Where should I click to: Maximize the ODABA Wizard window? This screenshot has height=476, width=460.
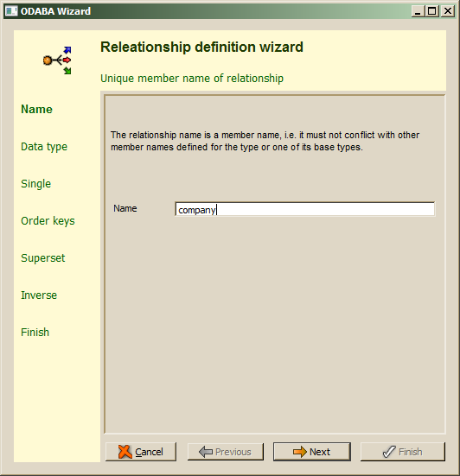(x=431, y=11)
